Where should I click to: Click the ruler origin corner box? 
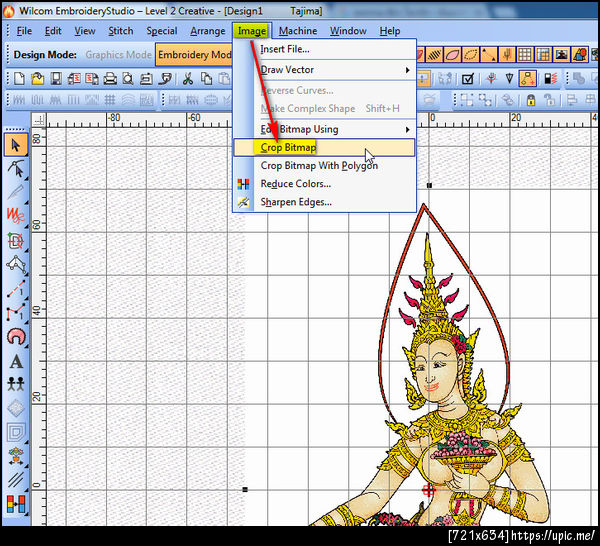click(x=38, y=121)
